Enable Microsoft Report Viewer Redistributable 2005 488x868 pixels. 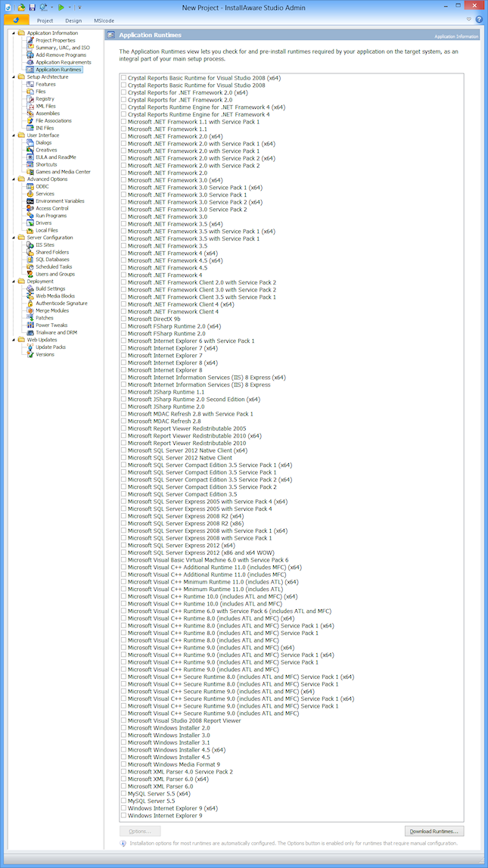pyautogui.click(x=124, y=429)
